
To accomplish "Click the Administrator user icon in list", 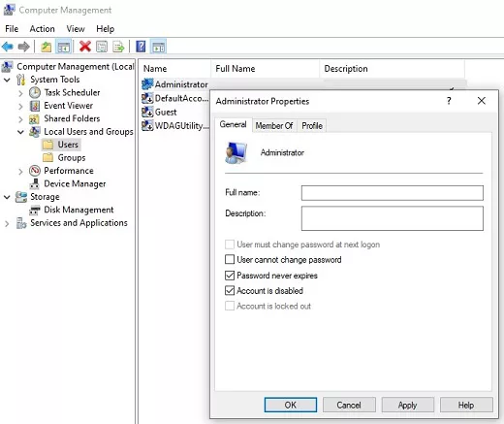I will (147, 84).
